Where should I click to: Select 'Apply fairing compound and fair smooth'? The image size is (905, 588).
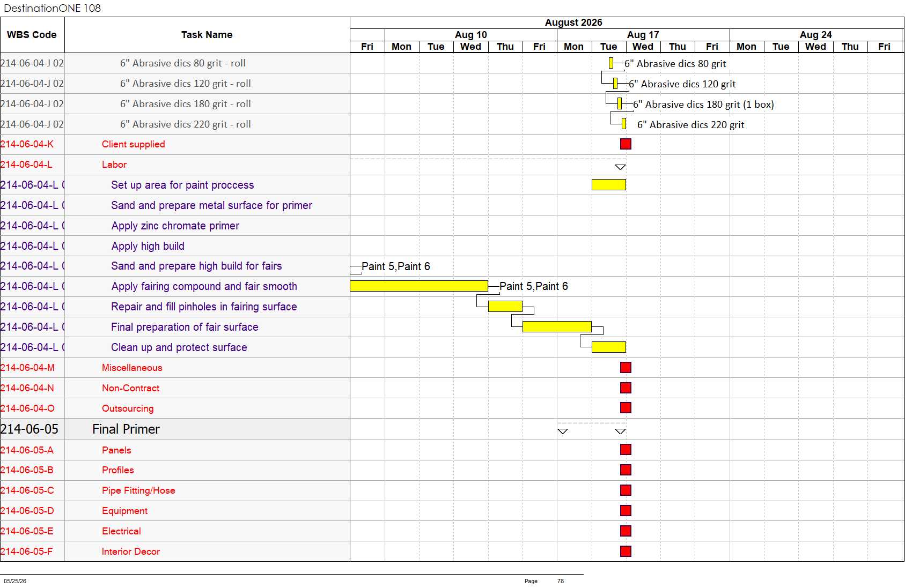(x=204, y=286)
